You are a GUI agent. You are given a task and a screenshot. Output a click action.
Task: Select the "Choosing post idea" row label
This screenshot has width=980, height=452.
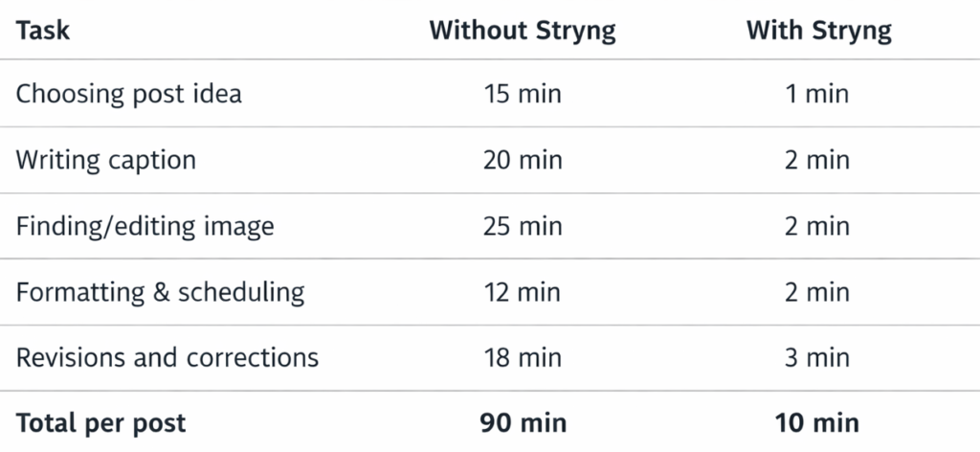pos(128,94)
